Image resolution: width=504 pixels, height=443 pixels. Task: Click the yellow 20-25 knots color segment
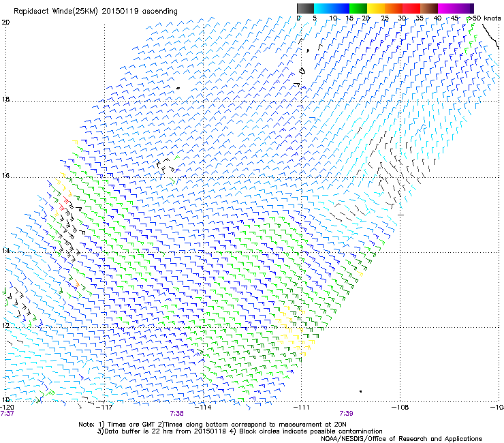(376, 8)
